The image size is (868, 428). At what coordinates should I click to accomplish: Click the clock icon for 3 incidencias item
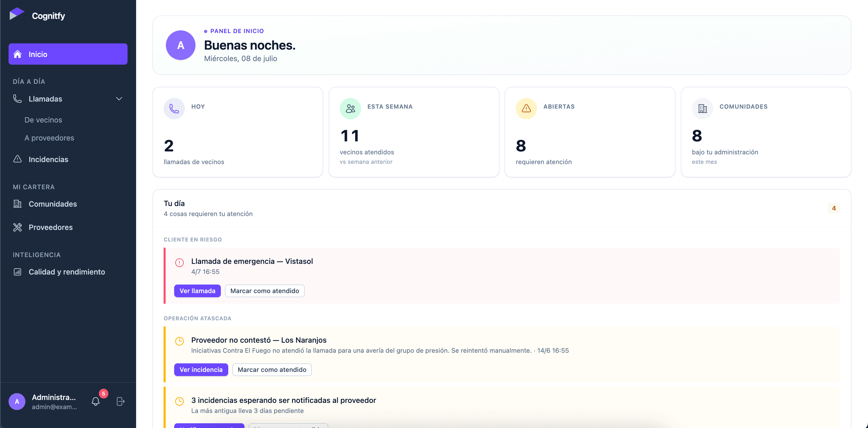point(180,401)
